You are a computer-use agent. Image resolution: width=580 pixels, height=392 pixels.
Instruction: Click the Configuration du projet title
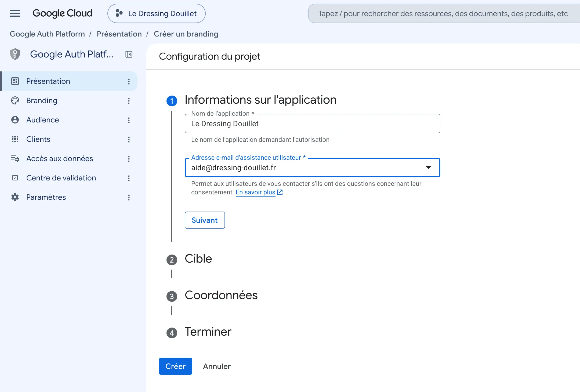tap(209, 56)
